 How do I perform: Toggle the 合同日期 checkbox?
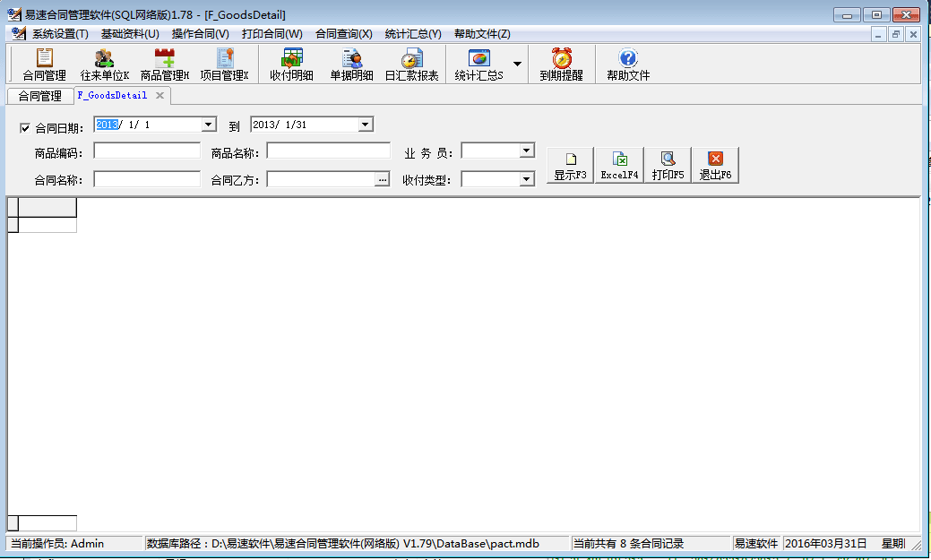(25, 127)
